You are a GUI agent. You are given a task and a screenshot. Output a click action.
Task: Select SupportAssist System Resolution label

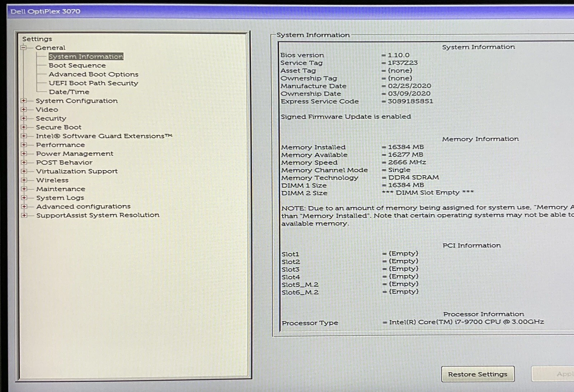98,215
